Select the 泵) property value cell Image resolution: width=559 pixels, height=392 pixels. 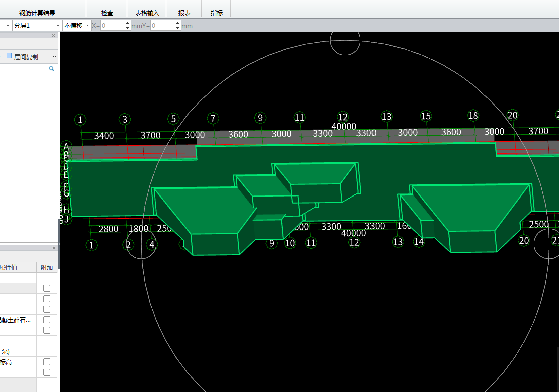(18, 352)
